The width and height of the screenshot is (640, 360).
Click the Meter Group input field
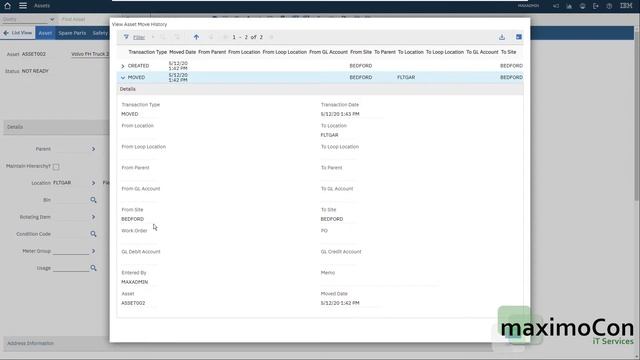[71, 251]
